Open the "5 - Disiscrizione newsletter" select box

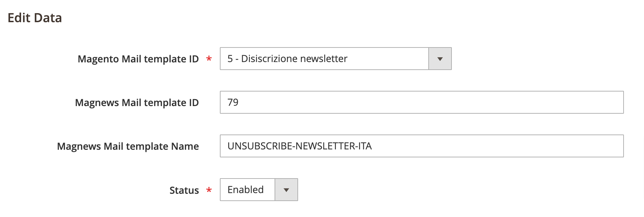[x=324, y=59]
